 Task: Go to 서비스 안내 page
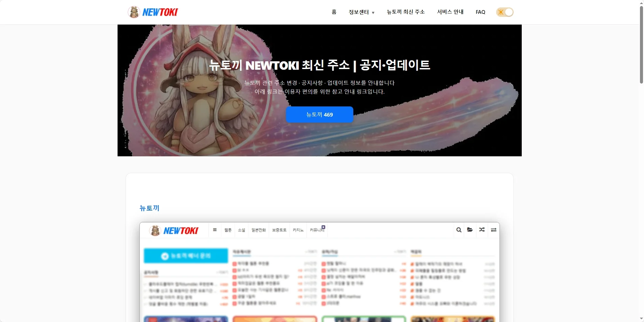[450, 12]
